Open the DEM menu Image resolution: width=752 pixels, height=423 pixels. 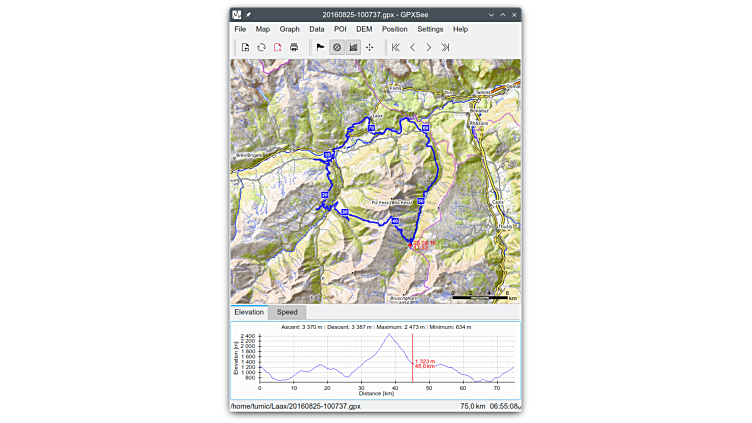(364, 29)
